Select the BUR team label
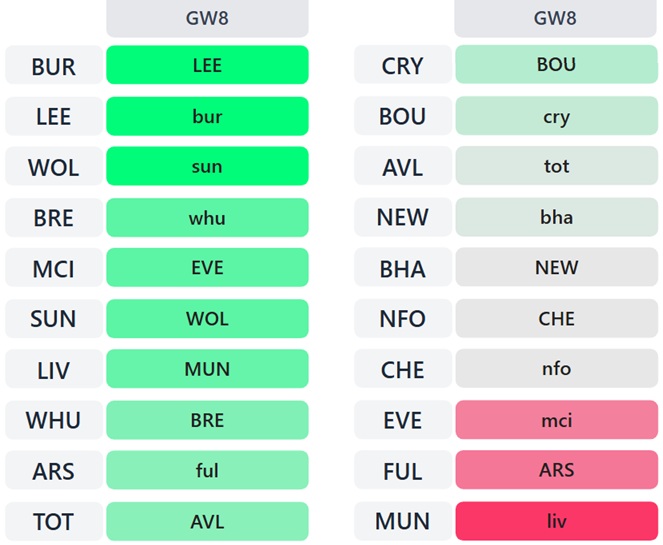 coord(53,66)
